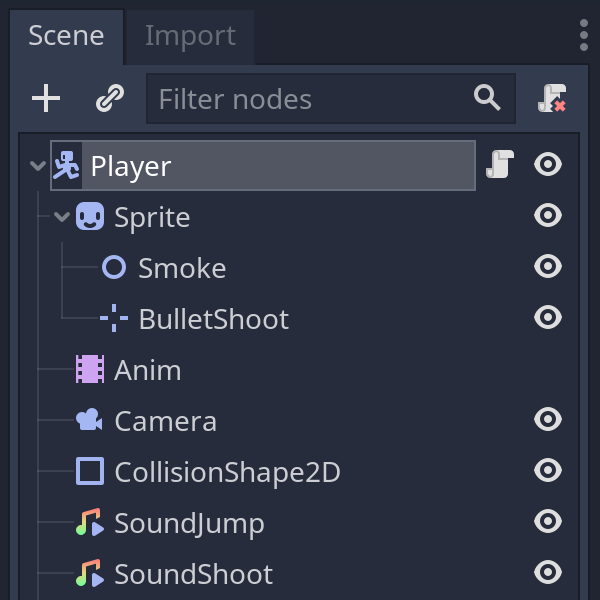
Task: Click the SoundJump audio icon
Action: click(x=90, y=523)
